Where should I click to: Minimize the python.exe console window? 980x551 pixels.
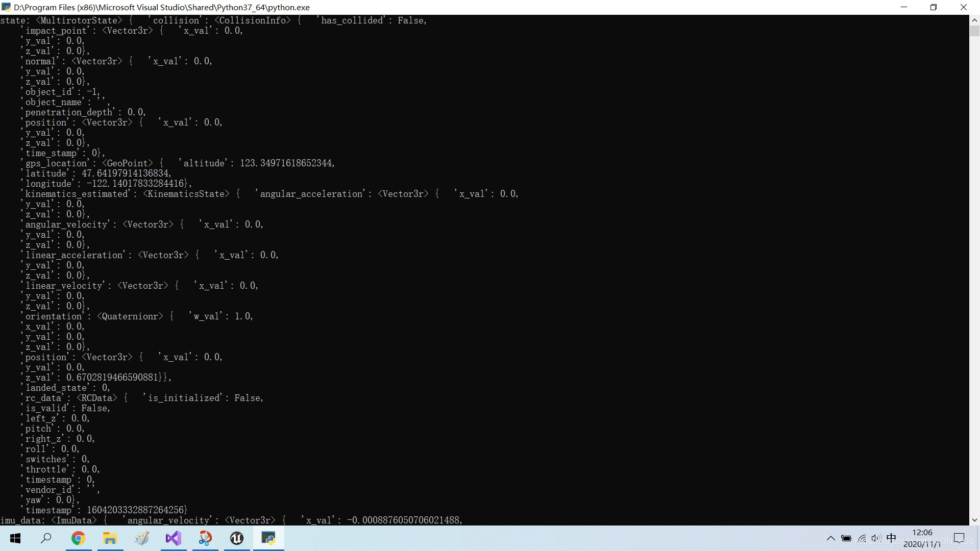pos(904,7)
